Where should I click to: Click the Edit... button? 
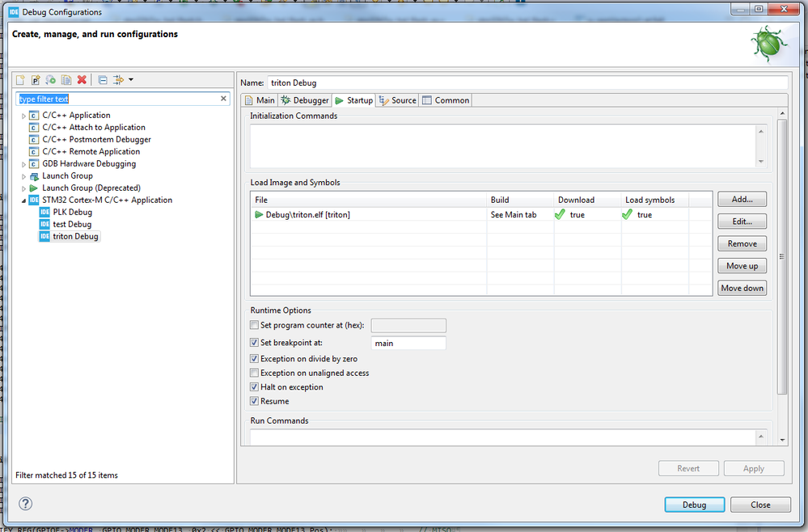point(742,222)
